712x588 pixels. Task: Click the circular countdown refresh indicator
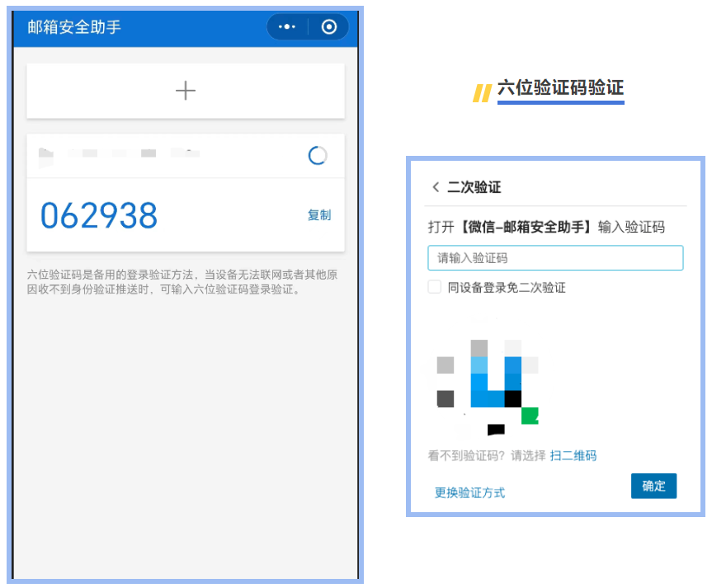click(317, 155)
